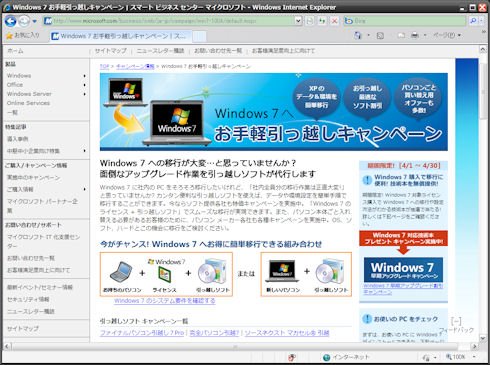Click the お持ちのパソコン laptop icon
This screenshot has height=365, width=490.
[121, 272]
